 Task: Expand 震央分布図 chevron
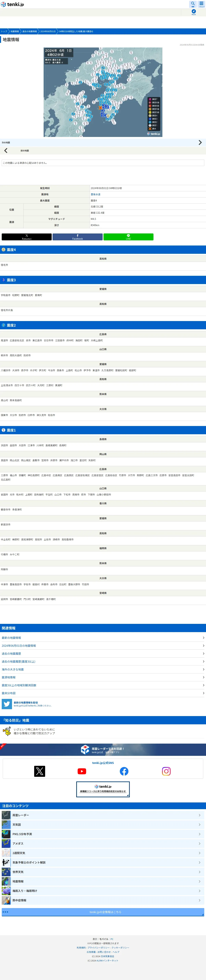pyautogui.click(x=203, y=693)
